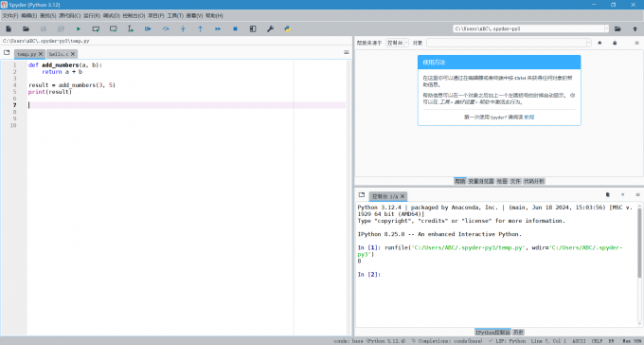Viewport: 644px width, 345px height.
Task: Select the history bottom tab
Action: [x=518, y=332]
